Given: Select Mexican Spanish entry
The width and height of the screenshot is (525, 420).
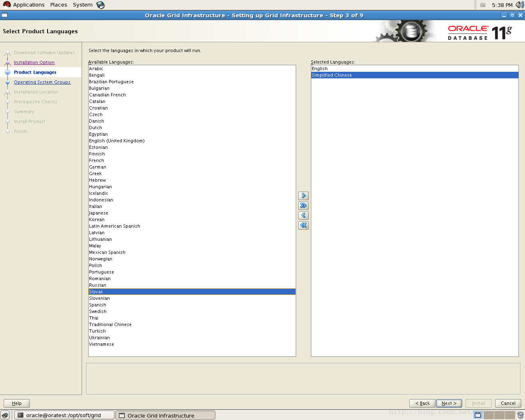Looking at the screenshot, I should [192, 252].
